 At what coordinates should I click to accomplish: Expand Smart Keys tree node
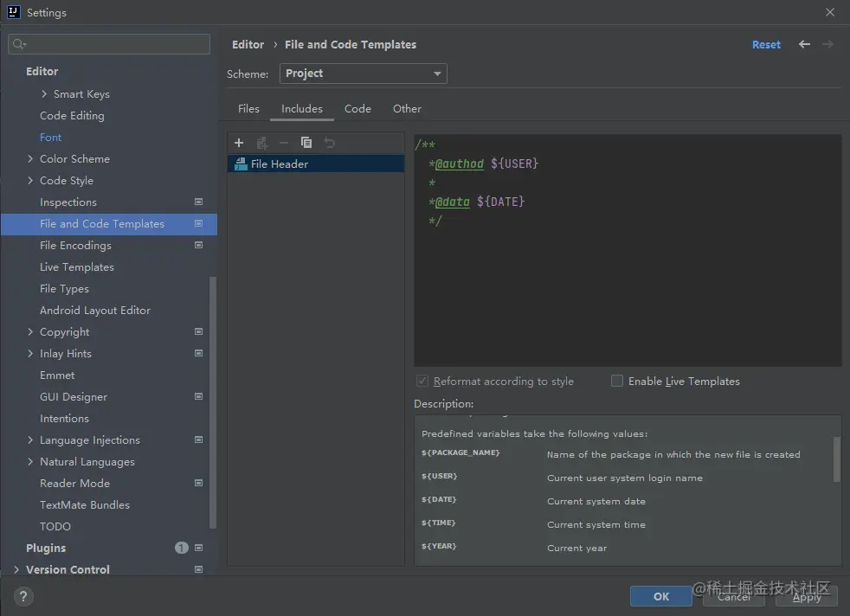pyautogui.click(x=44, y=93)
